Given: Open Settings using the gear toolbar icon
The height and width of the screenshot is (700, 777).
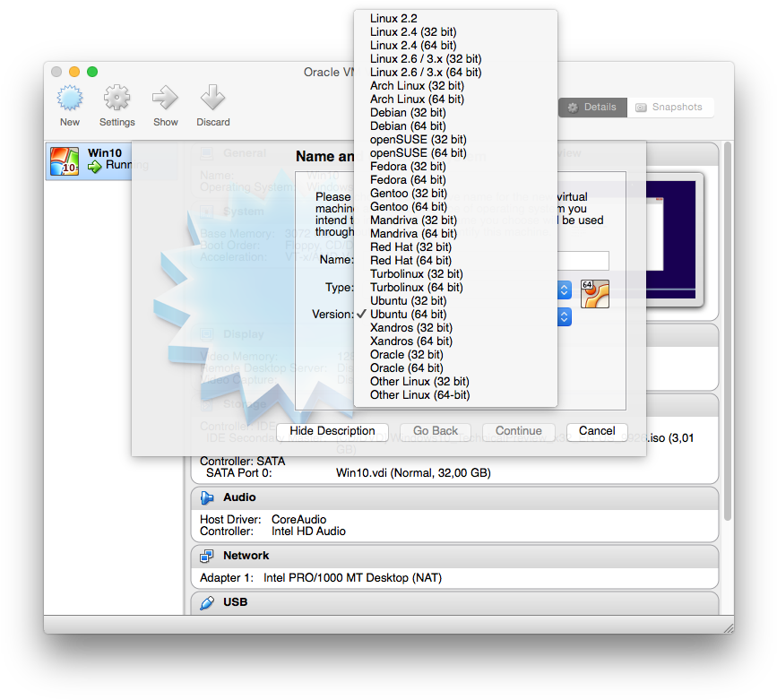Looking at the screenshot, I should [117, 99].
